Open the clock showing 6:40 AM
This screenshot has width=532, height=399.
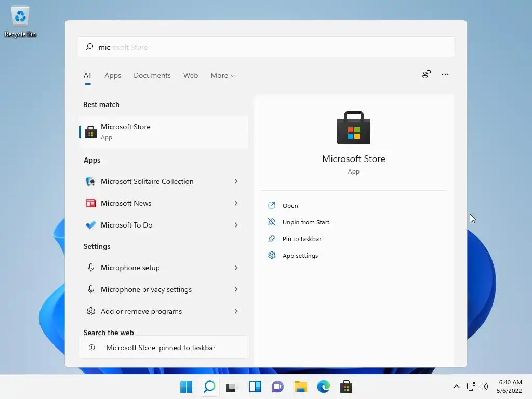click(x=509, y=387)
